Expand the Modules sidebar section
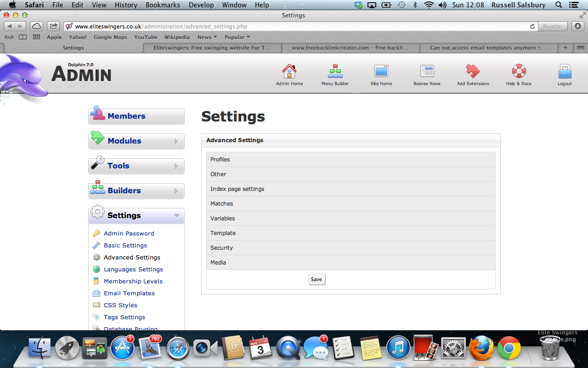The width and height of the screenshot is (588, 368). pos(136,141)
